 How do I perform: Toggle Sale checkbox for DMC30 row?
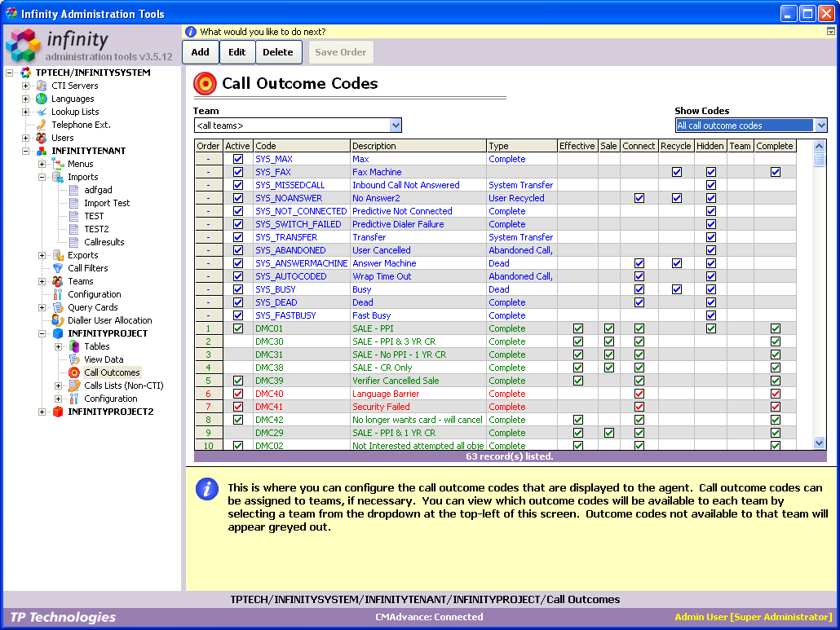click(x=609, y=341)
